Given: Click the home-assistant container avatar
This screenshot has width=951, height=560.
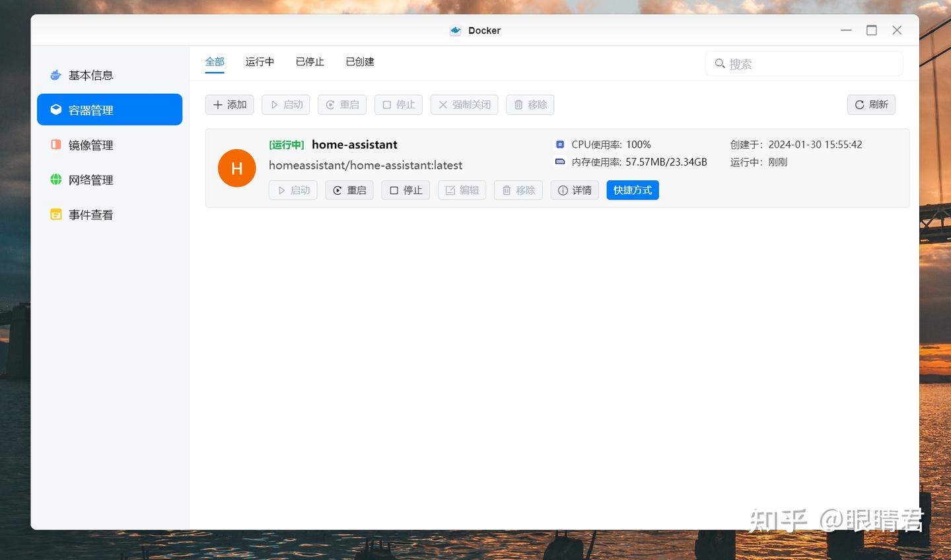Looking at the screenshot, I should tap(236, 168).
